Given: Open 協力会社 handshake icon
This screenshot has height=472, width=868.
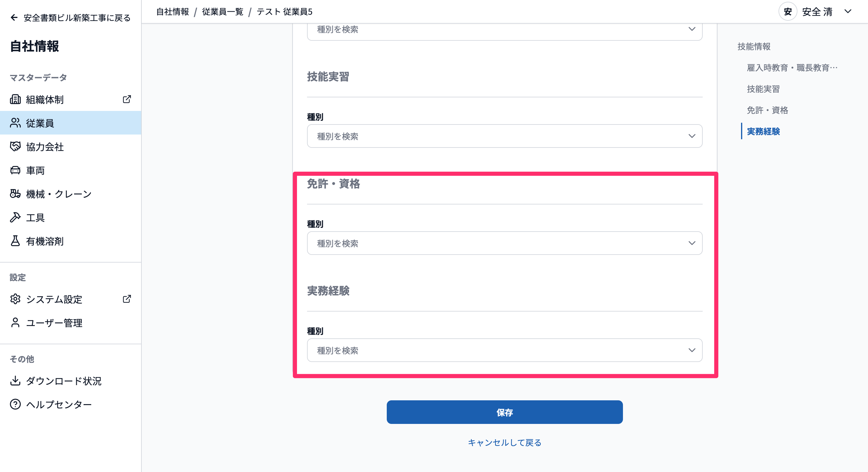Looking at the screenshot, I should 15,146.
